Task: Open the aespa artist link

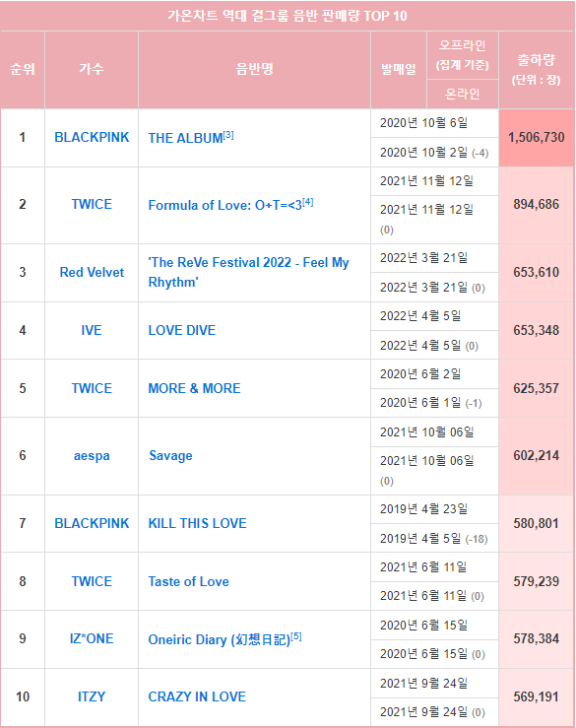Action: (92, 455)
